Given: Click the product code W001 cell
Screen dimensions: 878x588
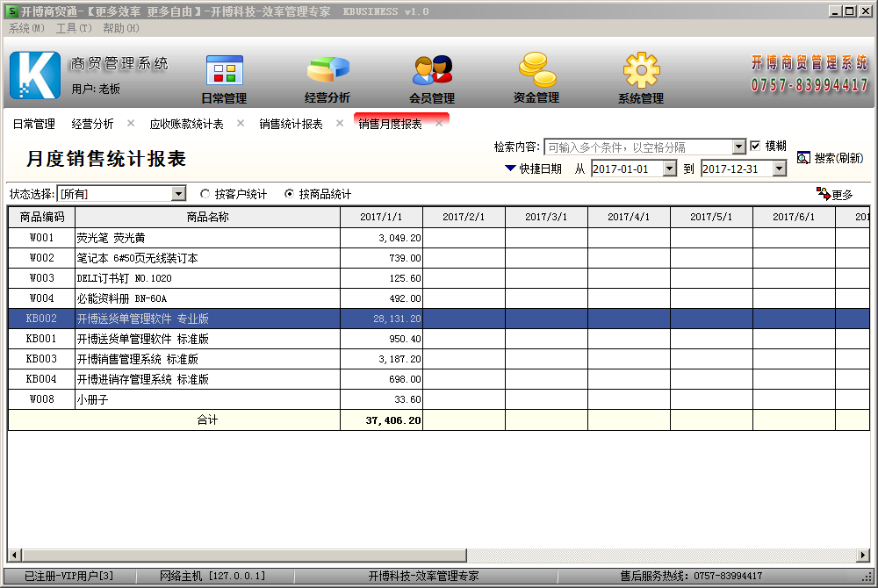Looking at the screenshot, I should [42, 238].
